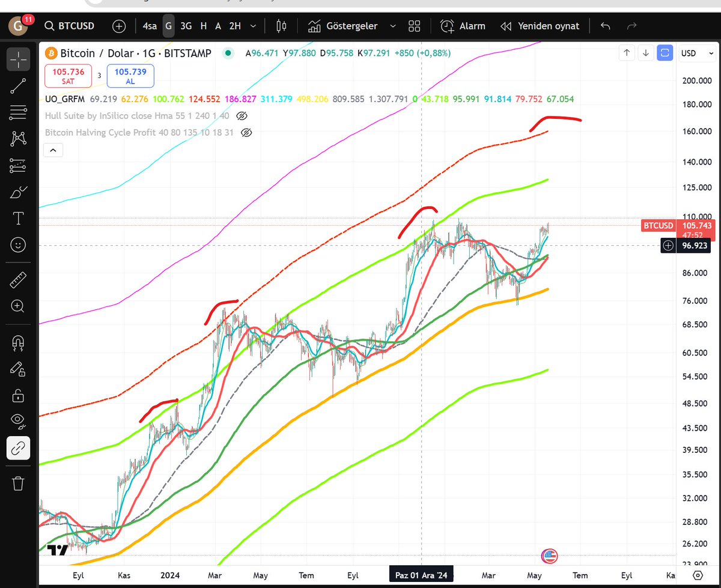Activate the zoom in tool
721x588 pixels.
click(x=19, y=306)
